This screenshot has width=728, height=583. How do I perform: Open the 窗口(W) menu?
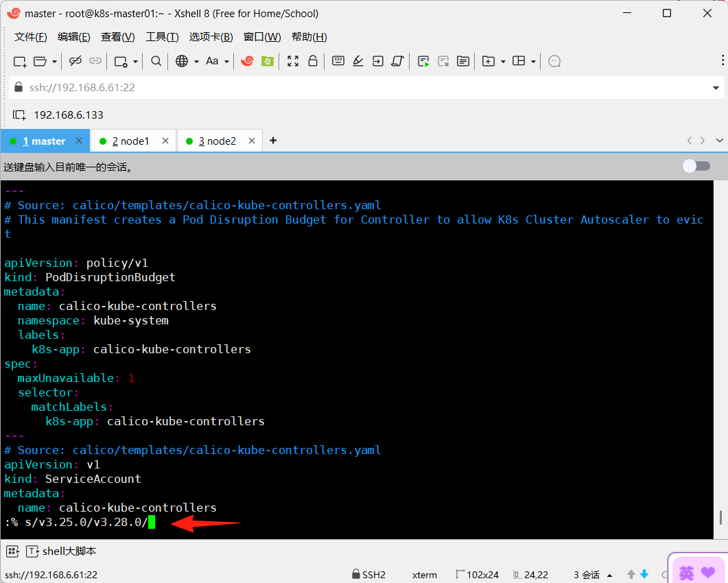point(262,37)
